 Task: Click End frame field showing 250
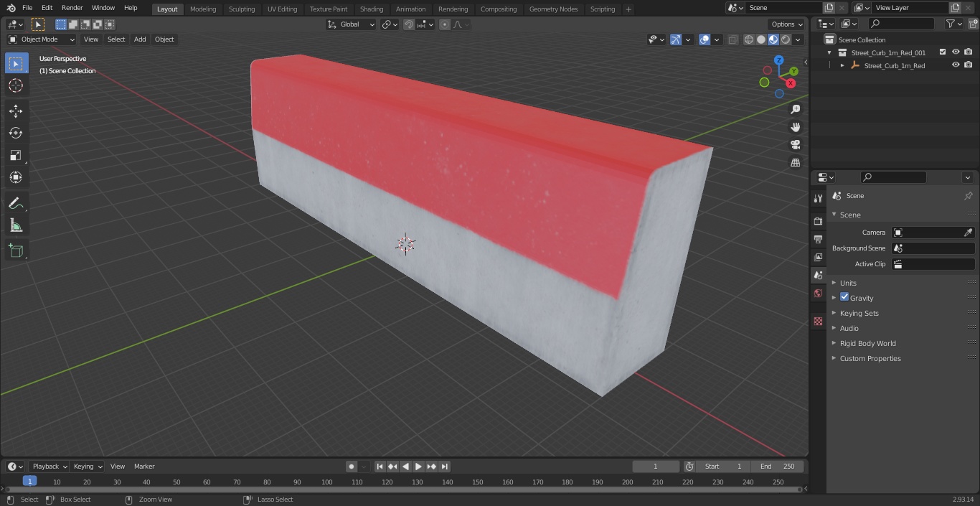pyautogui.click(x=777, y=467)
